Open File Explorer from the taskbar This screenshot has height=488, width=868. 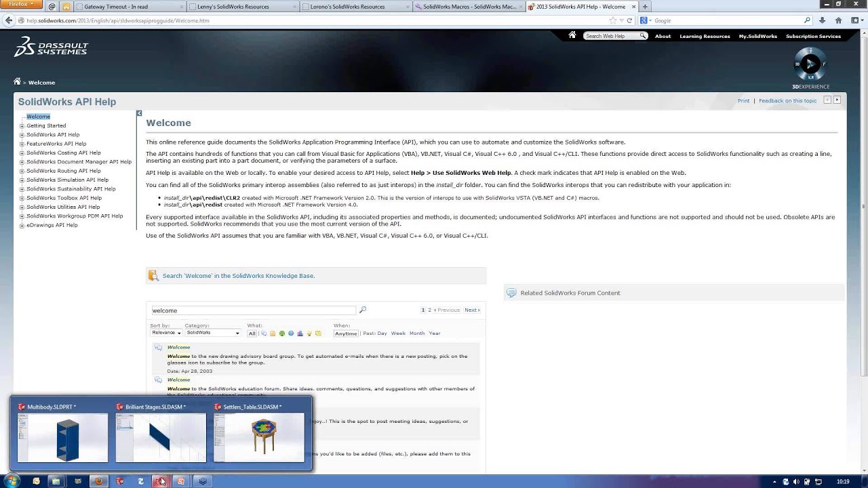click(56, 481)
